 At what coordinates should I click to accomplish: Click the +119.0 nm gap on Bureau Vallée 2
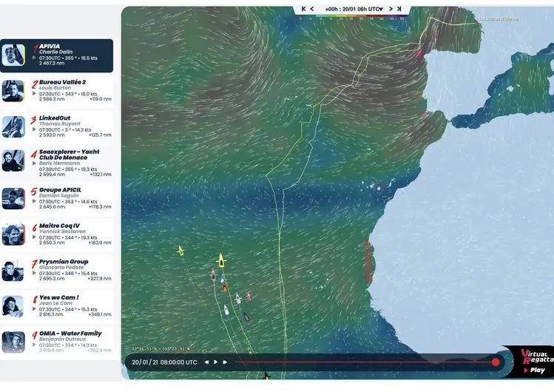[101, 99]
